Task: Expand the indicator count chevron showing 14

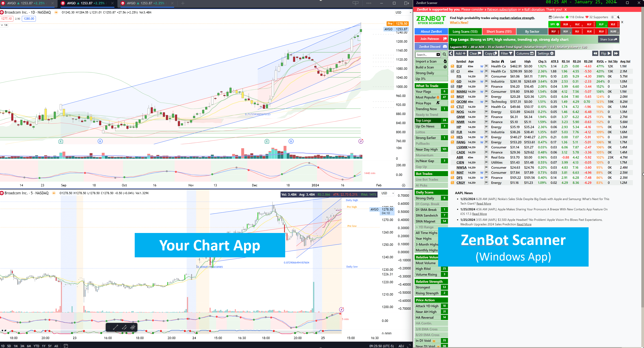Action: tap(2, 25)
